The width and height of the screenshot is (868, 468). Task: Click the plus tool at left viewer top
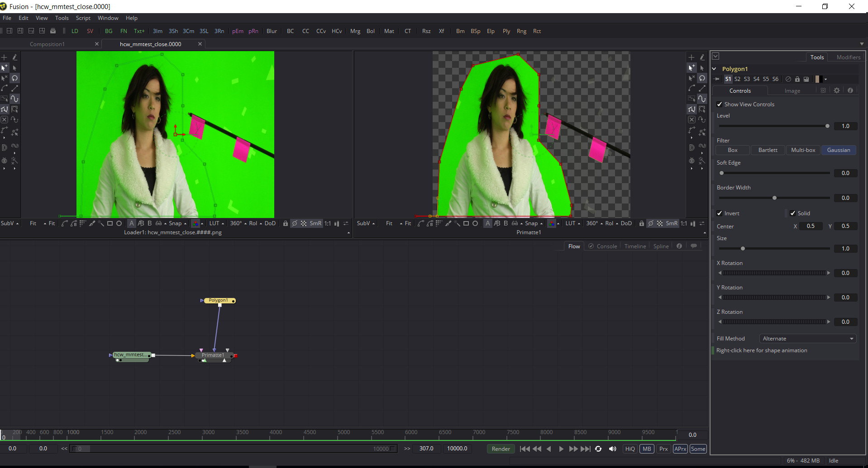click(x=4, y=57)
